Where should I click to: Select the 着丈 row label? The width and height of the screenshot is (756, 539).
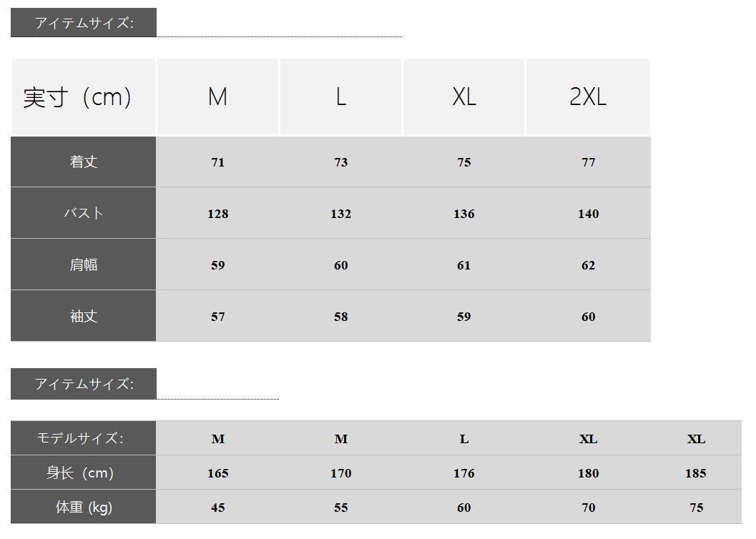click(84, 162)
